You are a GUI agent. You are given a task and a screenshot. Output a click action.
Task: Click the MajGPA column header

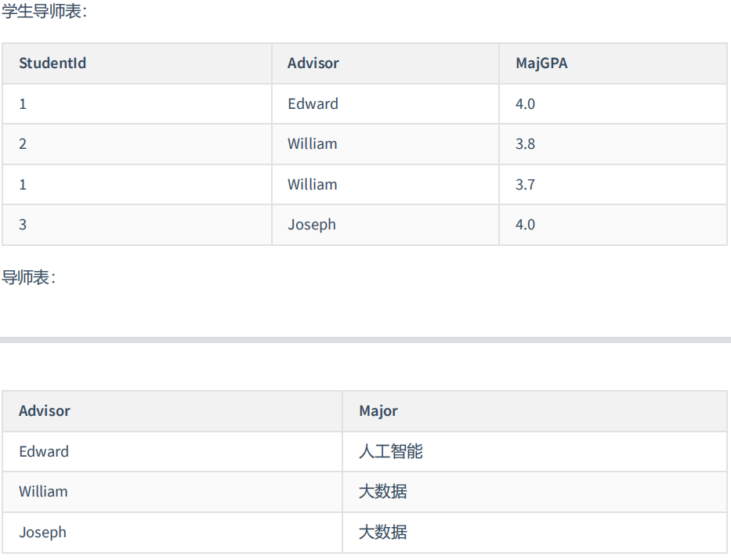point(613,63)
